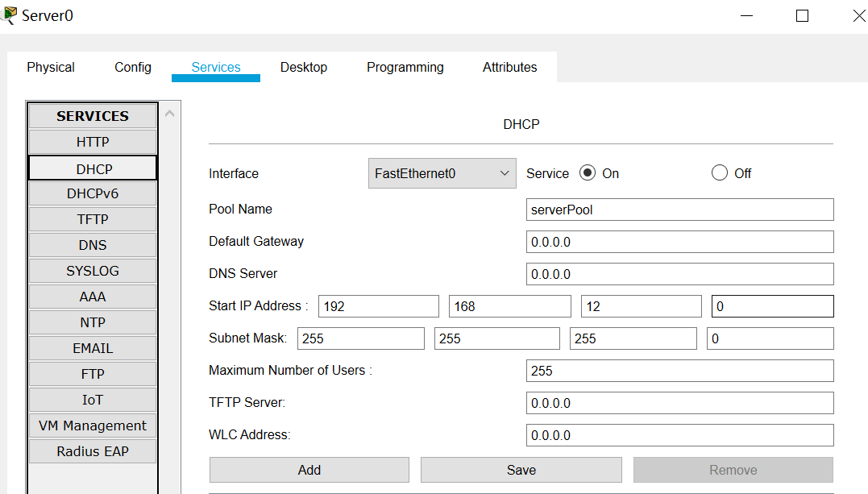Open the Programming tab
Image resolution: width=868 pixels, height=494 pixels.
click(405, 68)
